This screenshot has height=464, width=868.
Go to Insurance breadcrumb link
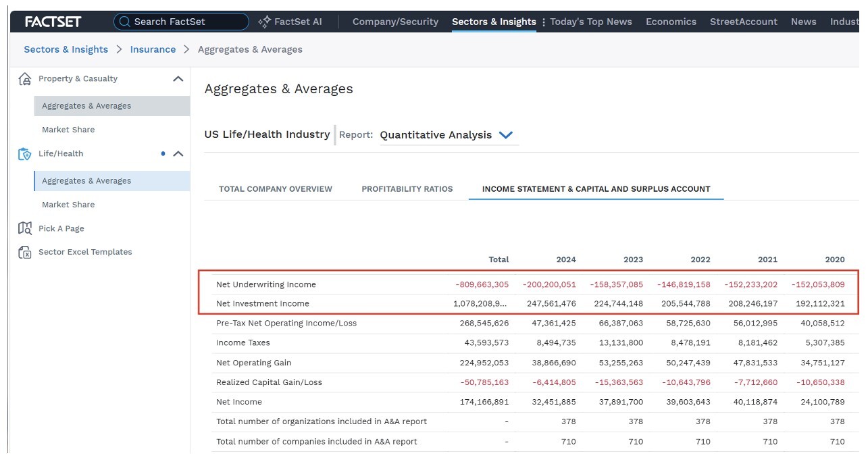point(153,49)
